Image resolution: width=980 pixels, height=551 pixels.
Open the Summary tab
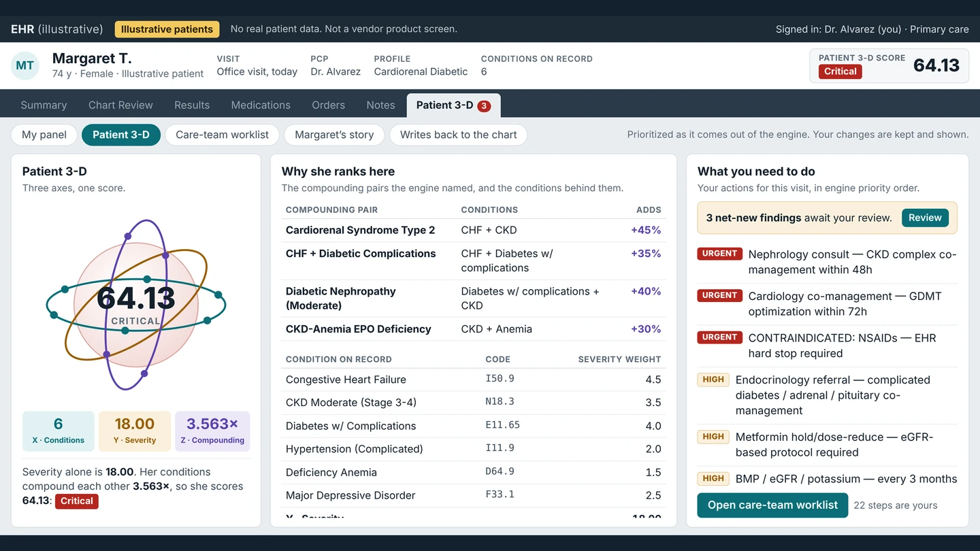(x=44, y=105)
